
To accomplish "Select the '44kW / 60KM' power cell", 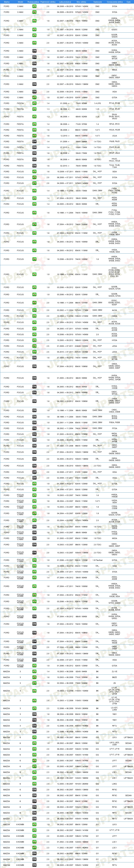I will pos(81,109).
